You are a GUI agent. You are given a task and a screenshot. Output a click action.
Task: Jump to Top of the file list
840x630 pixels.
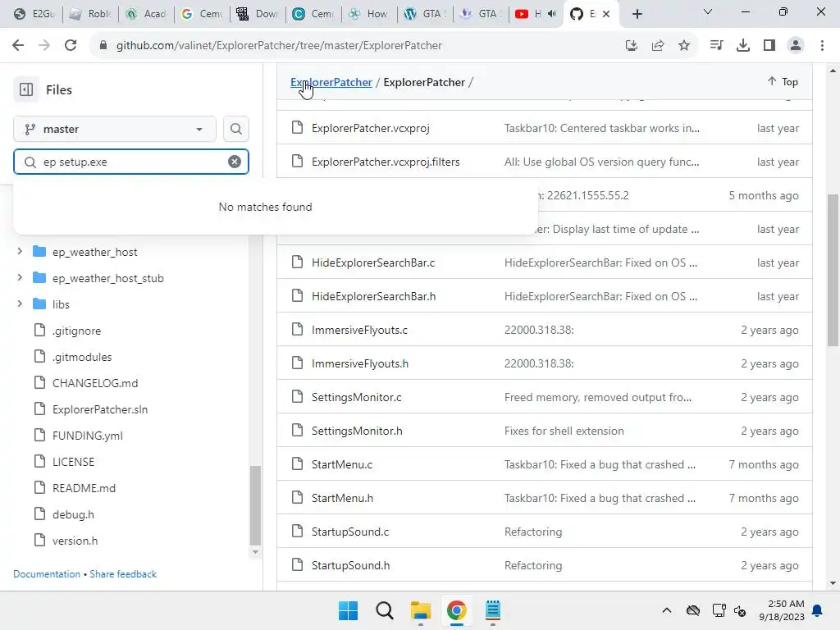point(783,81)
